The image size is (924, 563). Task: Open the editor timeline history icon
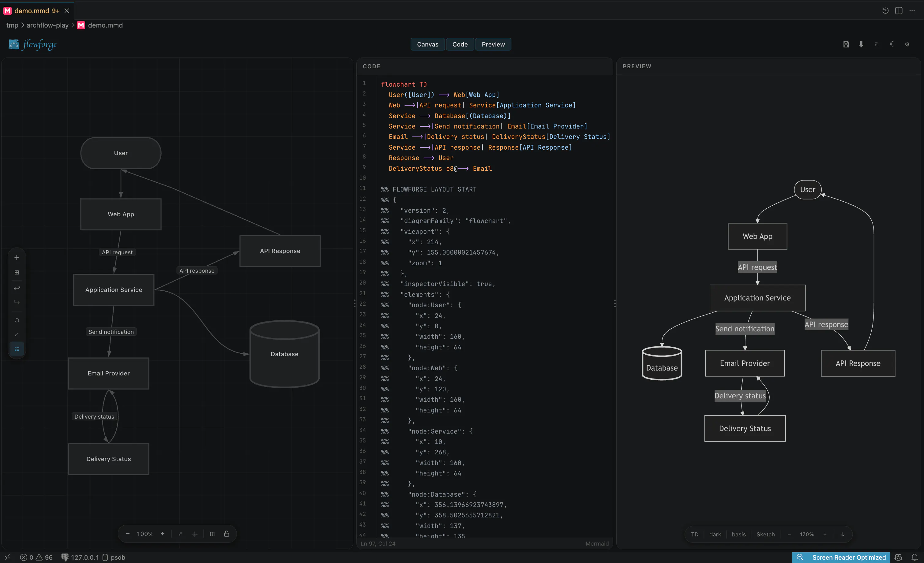[885, 10]
